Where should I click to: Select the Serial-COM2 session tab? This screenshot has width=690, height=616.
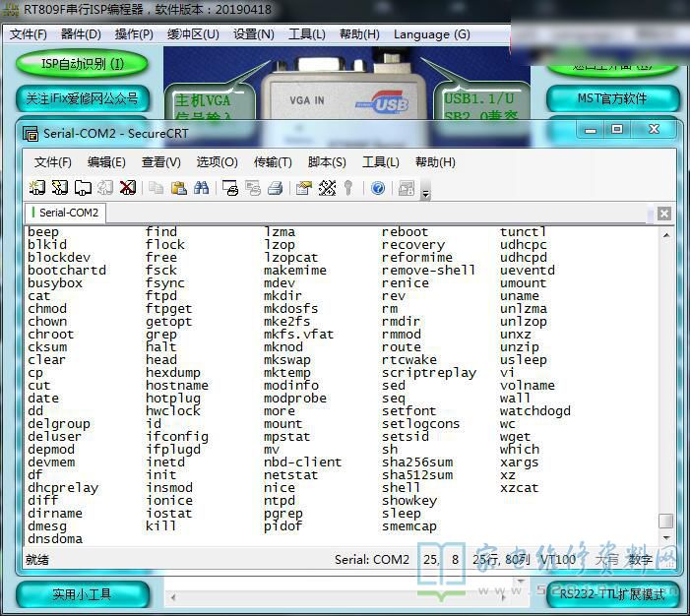click(x=68, y=213)
